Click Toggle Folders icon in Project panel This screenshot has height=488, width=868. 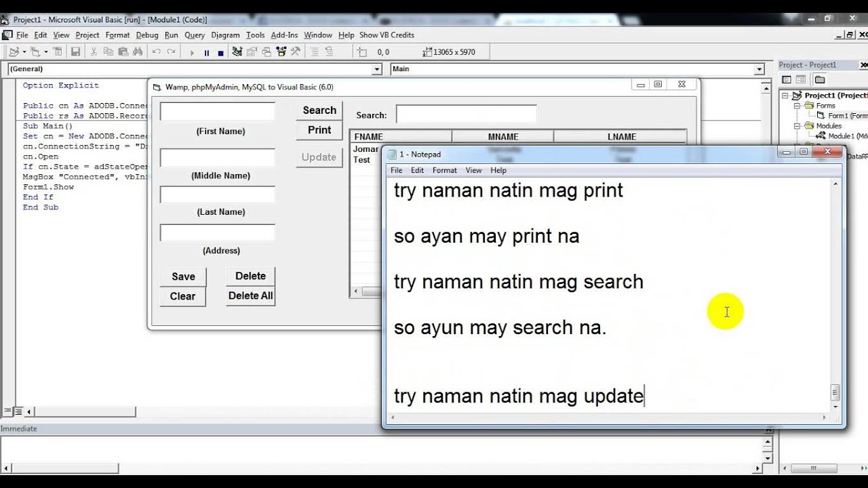[820, 79]
